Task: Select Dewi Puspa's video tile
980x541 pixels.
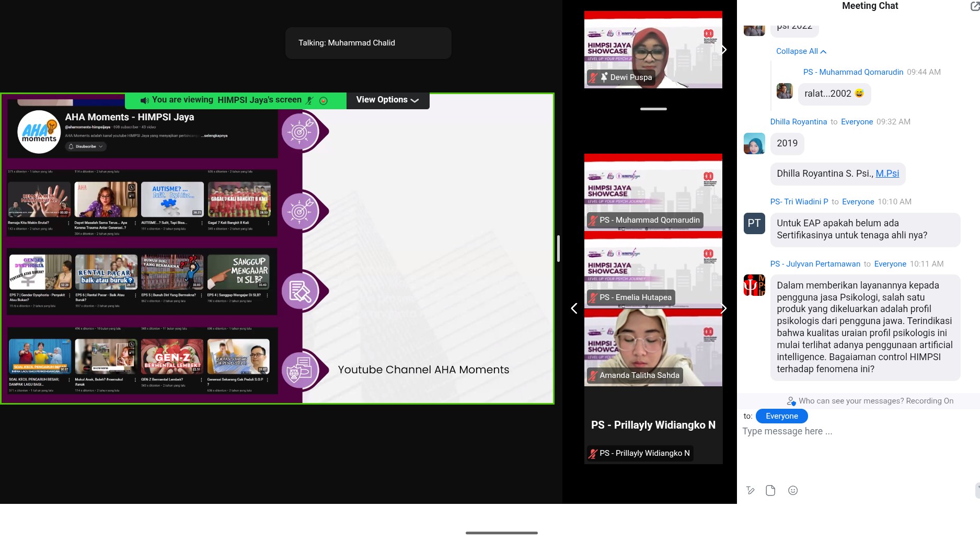Action: click(x=653, y=50)
